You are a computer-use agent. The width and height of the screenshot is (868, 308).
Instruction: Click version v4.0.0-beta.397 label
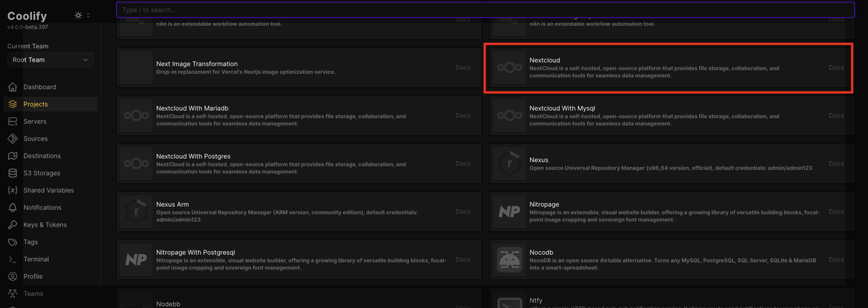pyautogui.click(x=28, y=27)
